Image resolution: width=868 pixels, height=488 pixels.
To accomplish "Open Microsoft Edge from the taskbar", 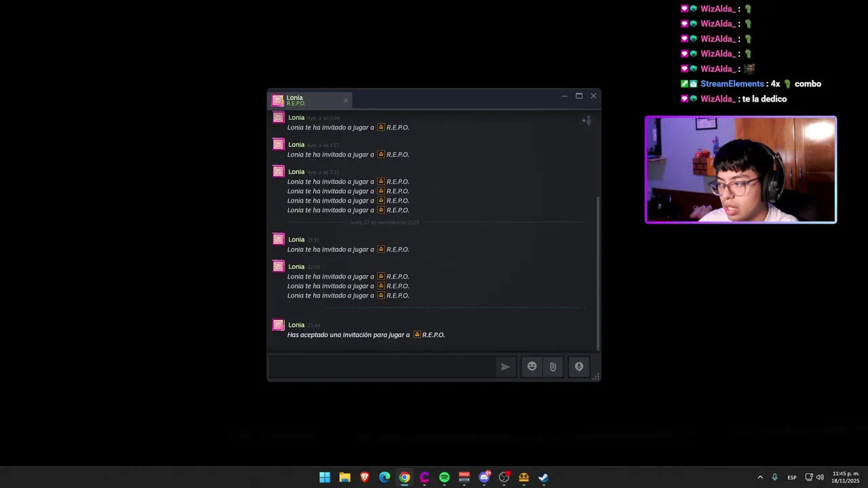I will point(384,477).
